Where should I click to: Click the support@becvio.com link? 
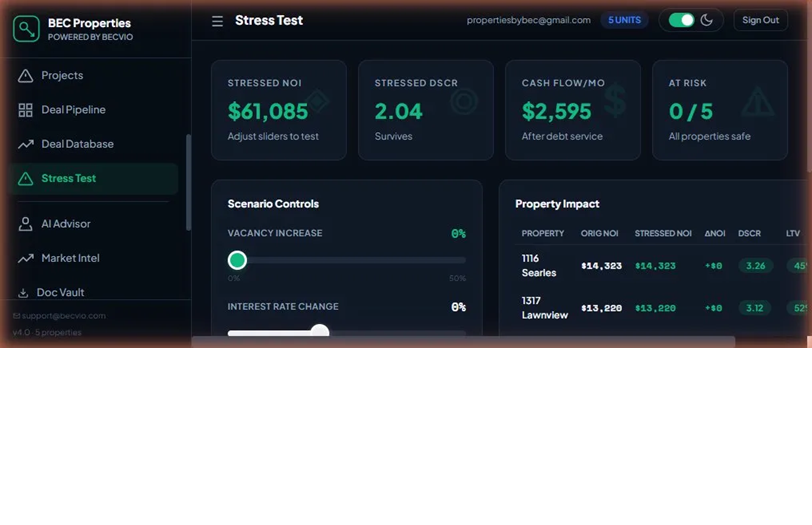(x=64, y=316)
